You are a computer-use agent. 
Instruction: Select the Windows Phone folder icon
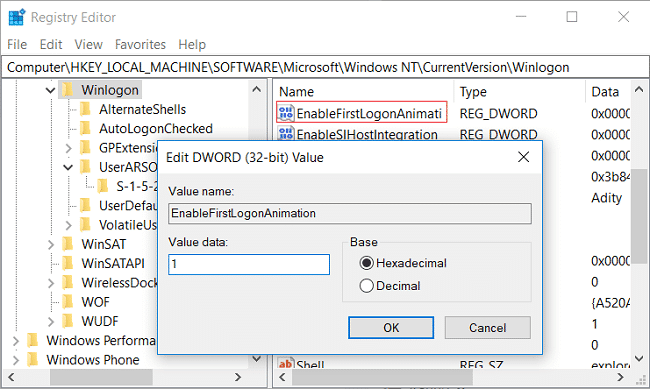(32, 359)
